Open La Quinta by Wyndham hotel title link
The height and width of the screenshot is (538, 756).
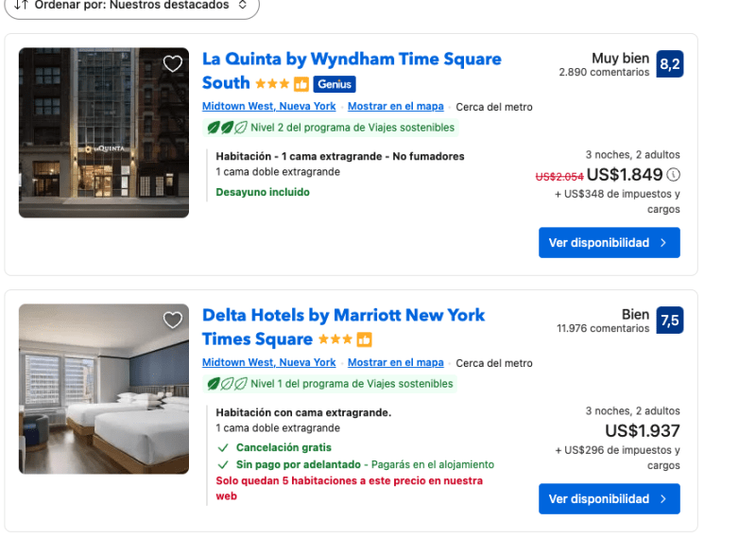[352, 60]
